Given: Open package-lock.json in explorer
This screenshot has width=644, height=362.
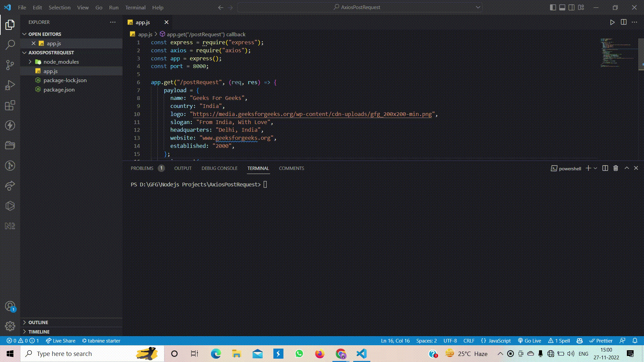Looking at the screenshot, I should point(65,80).
